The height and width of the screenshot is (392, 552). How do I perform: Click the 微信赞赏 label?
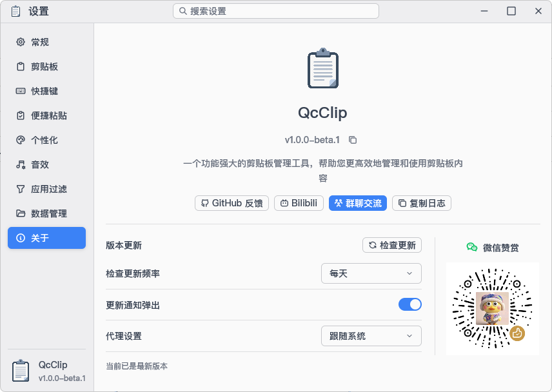point(500,248)
